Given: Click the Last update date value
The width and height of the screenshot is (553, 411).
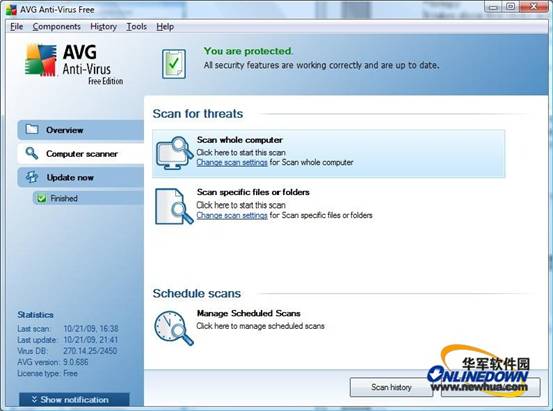Looking at the screenshot, I should [91, 340].
